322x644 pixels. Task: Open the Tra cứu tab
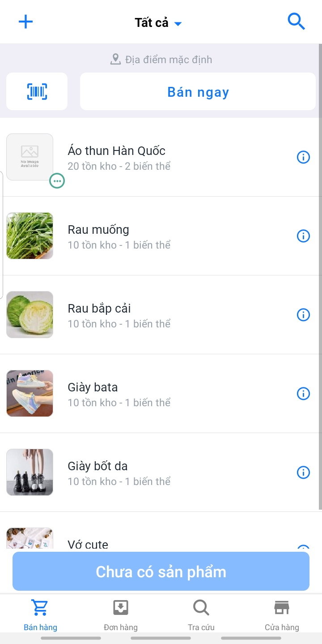pos(201,614)
